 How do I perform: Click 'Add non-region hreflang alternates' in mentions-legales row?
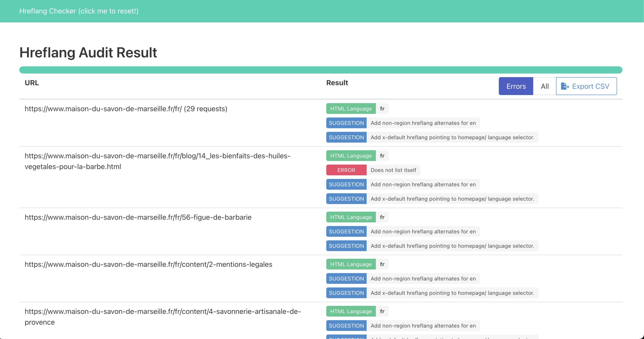coord(423,278)
